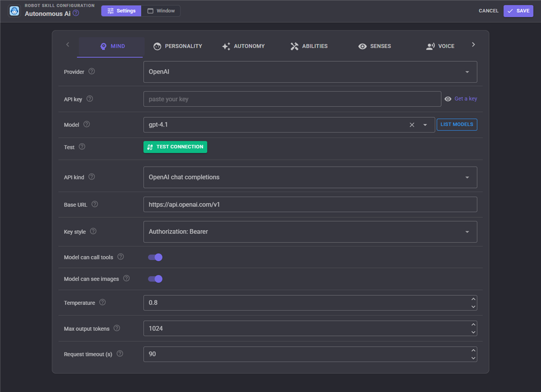Image resolution: width=541 pixels, height=392 pixels.
Task: Click the Base URL input field
Action: (x=310, y=204)
